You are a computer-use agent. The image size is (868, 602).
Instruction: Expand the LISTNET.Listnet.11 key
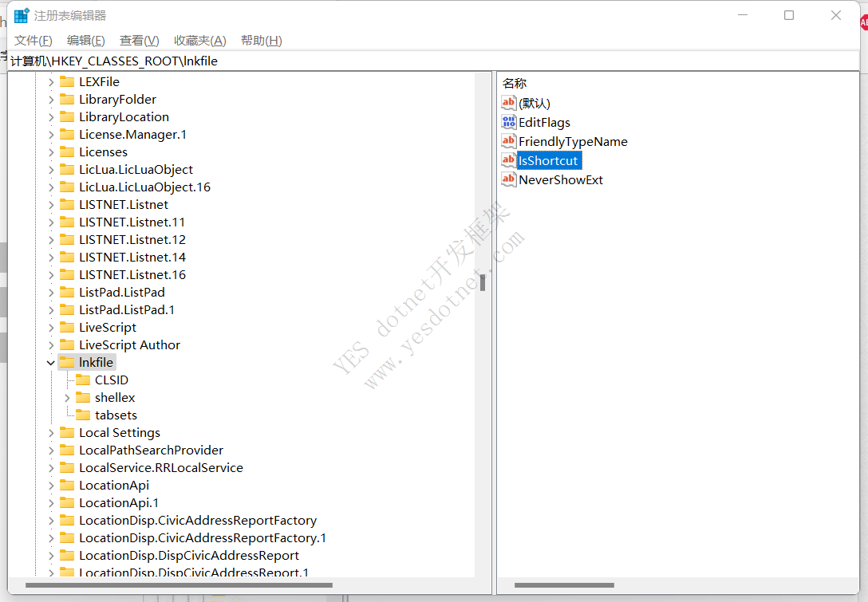pyautogui.click(x=51, y=222)
